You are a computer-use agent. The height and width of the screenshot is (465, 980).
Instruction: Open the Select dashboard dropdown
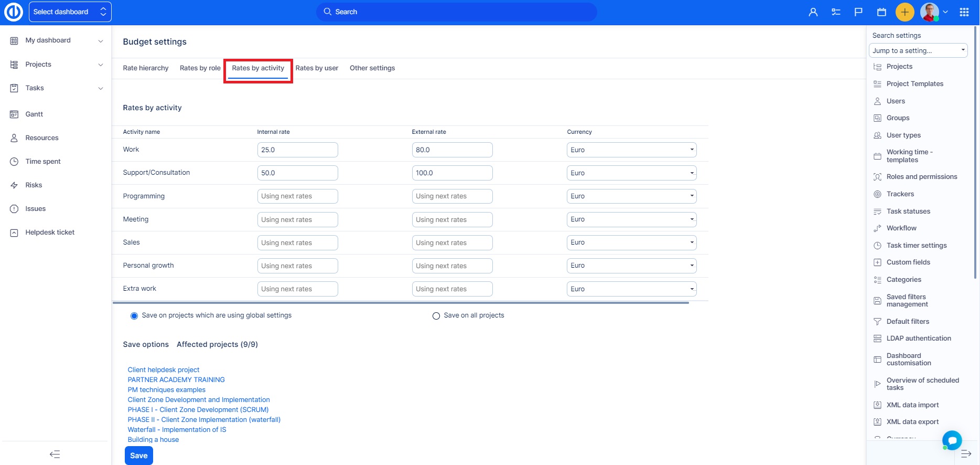(70, 12)
